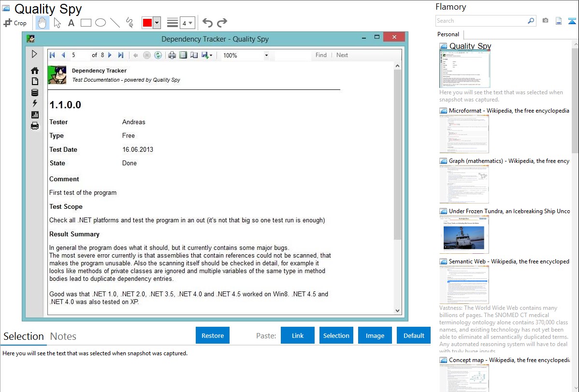Expand the Quality Spy sidebar with the triangle
Image resolution: width=579 pixels, height=392 pixels.
pyautogui.click(x=34, y=54)
